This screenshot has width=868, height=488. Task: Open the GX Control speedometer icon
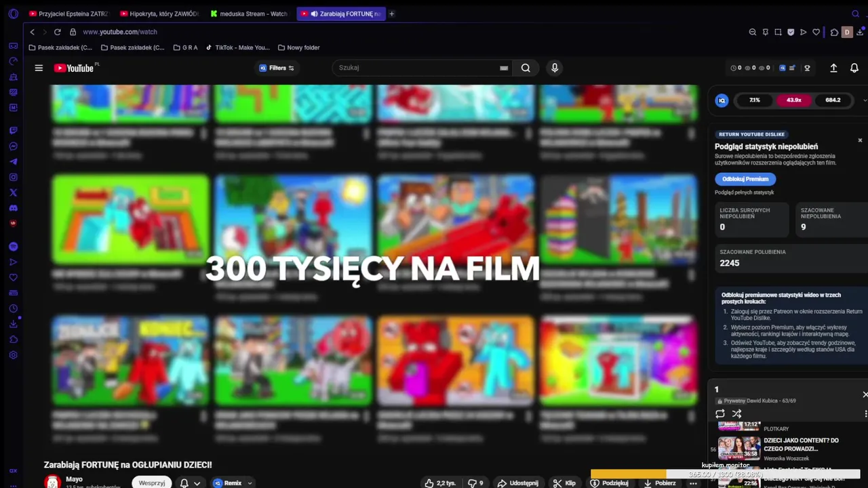point(13,61)
